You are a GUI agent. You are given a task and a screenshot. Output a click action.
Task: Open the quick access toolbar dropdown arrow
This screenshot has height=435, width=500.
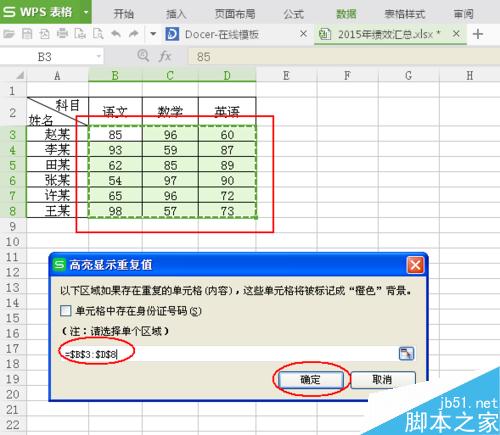point(153,34)
